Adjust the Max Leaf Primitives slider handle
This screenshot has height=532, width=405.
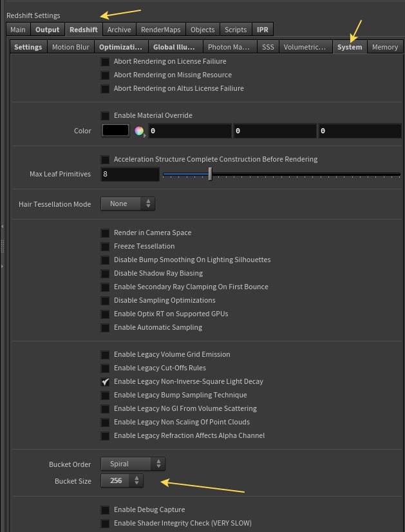(211, 174)
